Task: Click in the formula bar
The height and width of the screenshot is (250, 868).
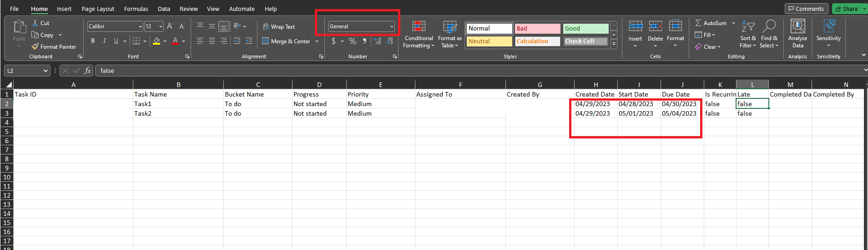Action: pos(478,71)
